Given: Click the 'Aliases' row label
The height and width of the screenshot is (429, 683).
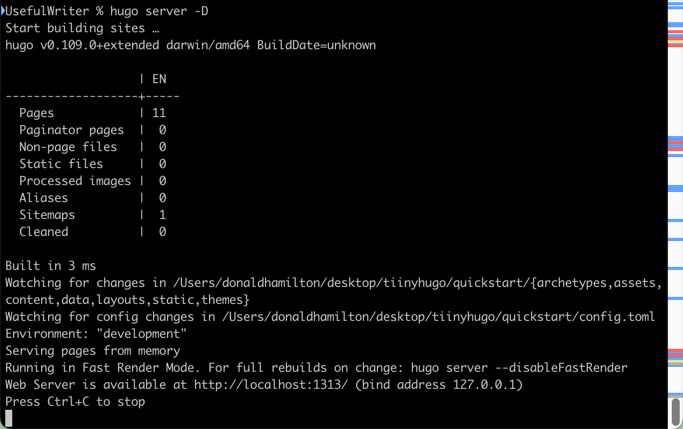Looking at the screenshot, I should click(x=44, y=198).
